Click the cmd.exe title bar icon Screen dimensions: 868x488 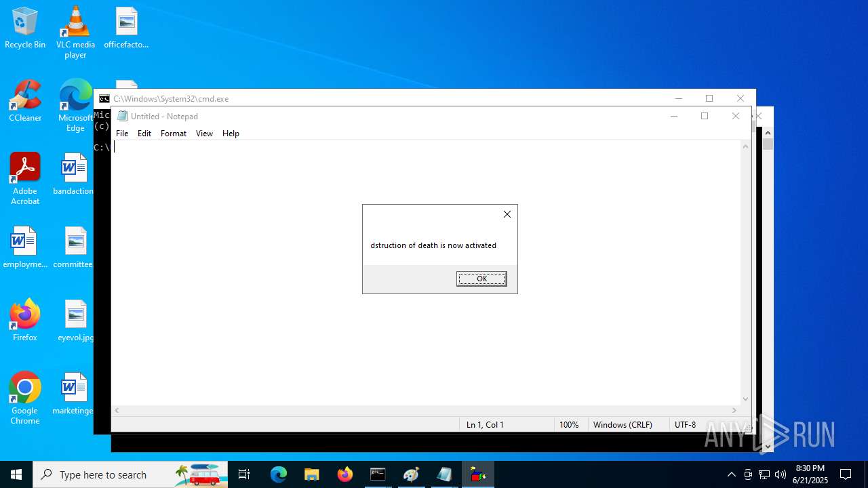[x=104, y=98]
